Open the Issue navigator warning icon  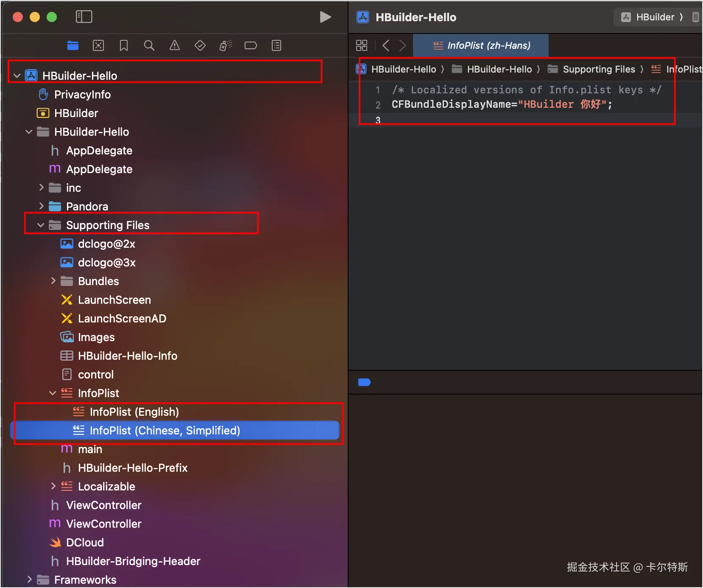tap(175, 45)
